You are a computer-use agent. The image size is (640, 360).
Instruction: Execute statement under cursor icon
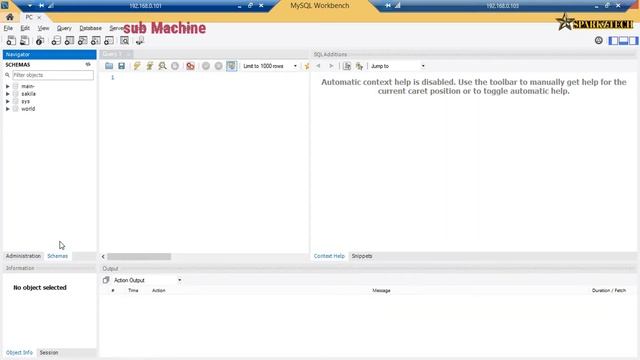tap(149, 66)
